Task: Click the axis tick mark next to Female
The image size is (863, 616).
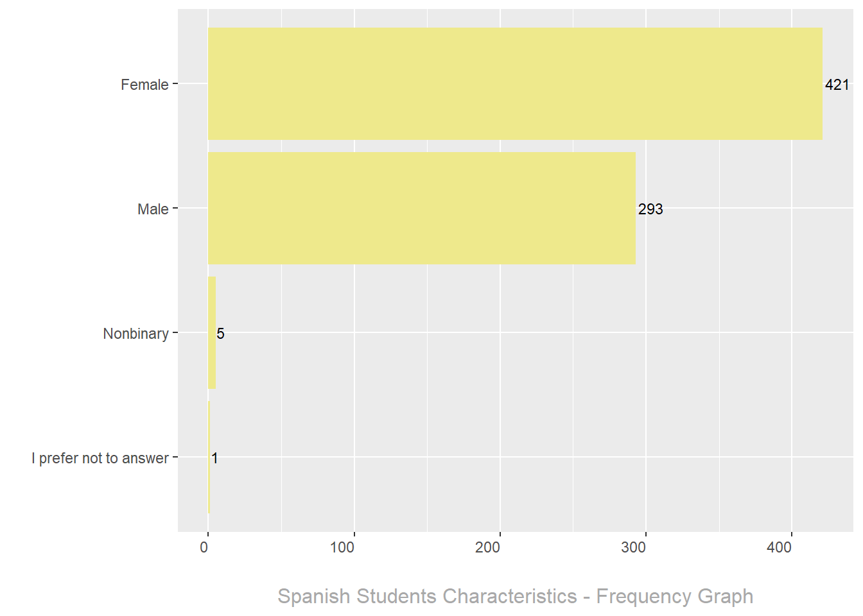Action: (175, 84)
